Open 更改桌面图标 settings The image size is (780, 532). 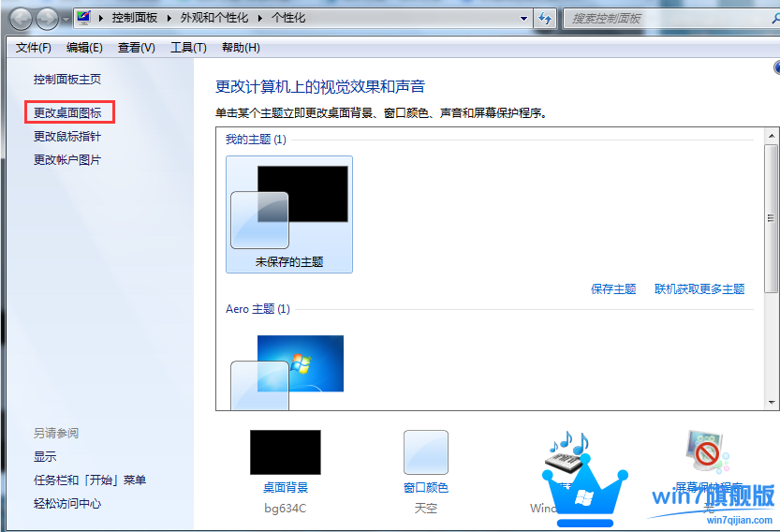[67, 113]
